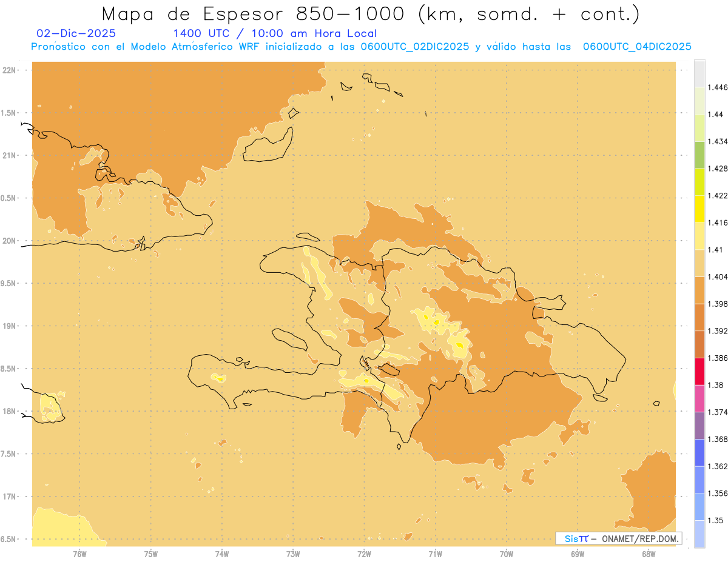
Task: Select the legend value '1.41'
Action: click(715, 250)
